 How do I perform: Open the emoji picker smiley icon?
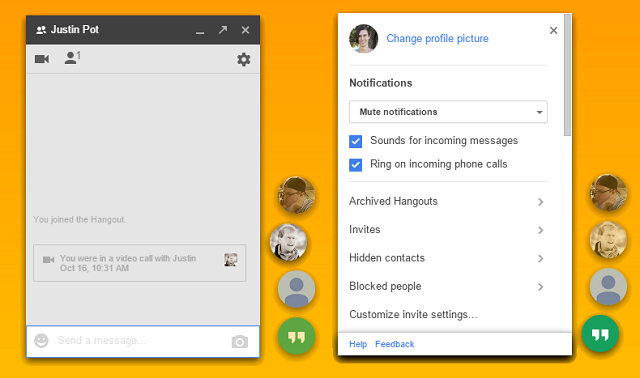pos(41,340)
